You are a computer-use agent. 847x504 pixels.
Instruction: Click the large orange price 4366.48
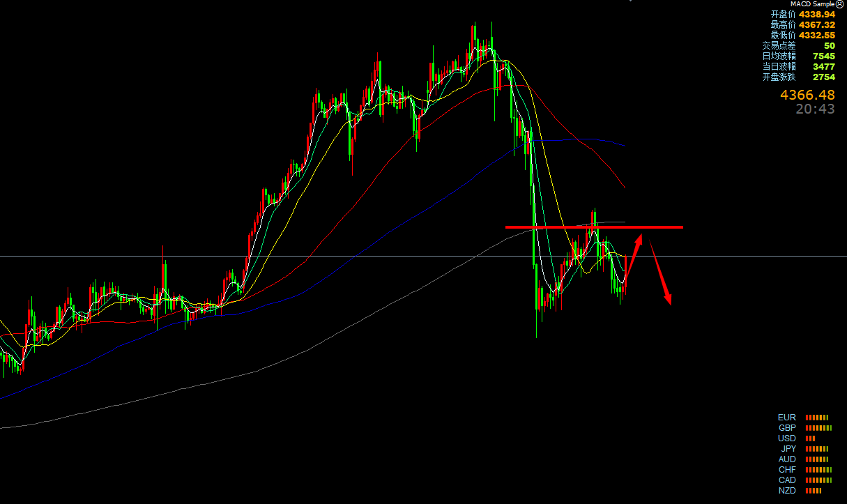coord(807,95)
